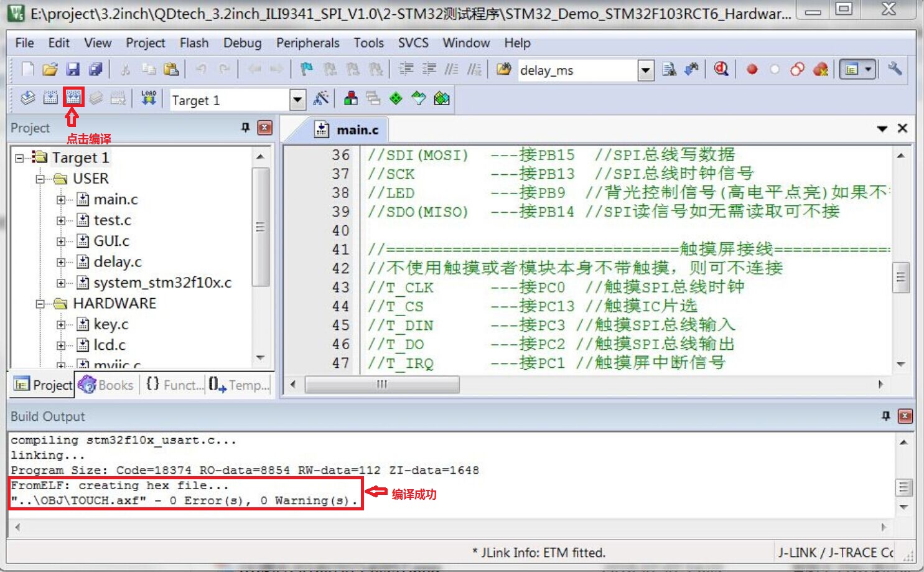The height and width of the screenshot is (572, 924).
Task: Collapse the HARDWARE group in project tree
Action: [40, 304]
